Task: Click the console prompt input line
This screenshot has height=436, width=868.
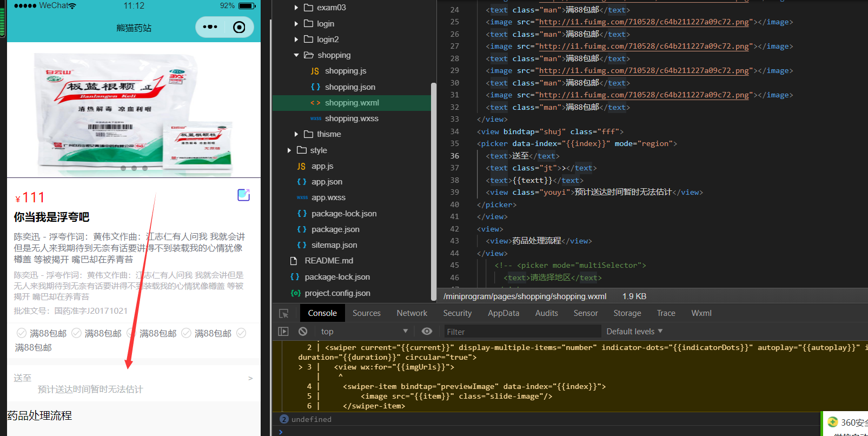Action: pyautogui.click(x=546, y=431)
